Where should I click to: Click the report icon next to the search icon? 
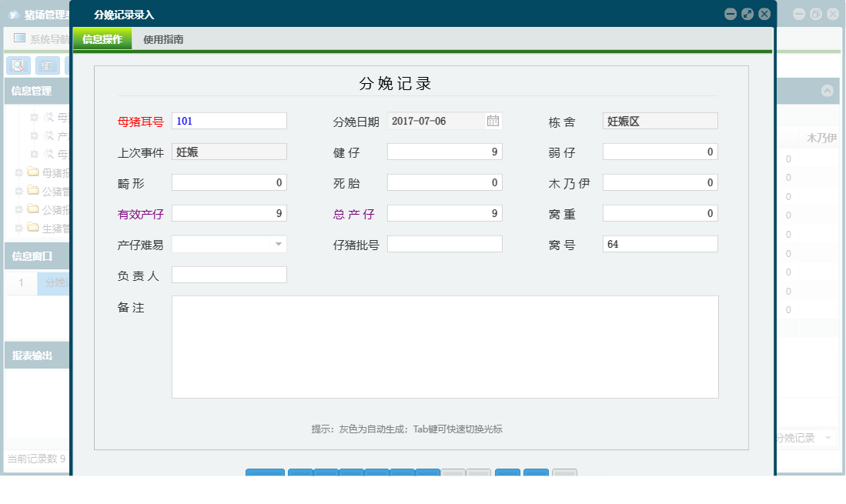47,65
